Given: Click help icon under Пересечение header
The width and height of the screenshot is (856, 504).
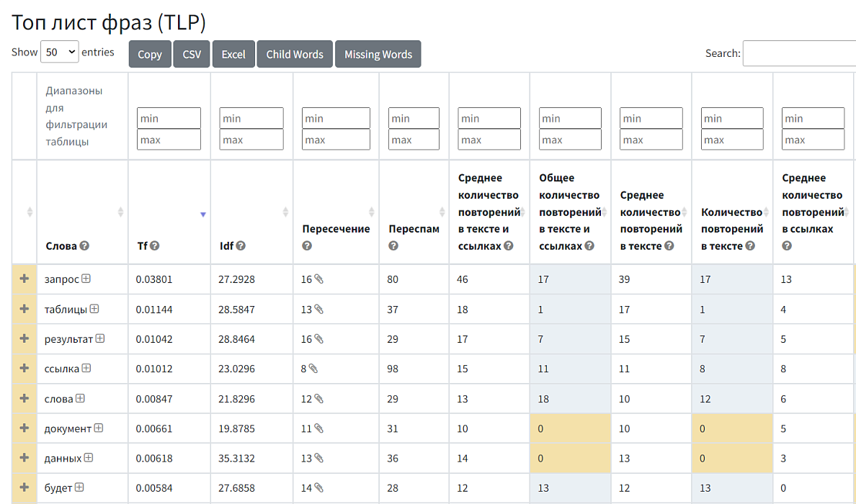Looking at the screenshot, I should pyautogui.click(x=307, y=246).
